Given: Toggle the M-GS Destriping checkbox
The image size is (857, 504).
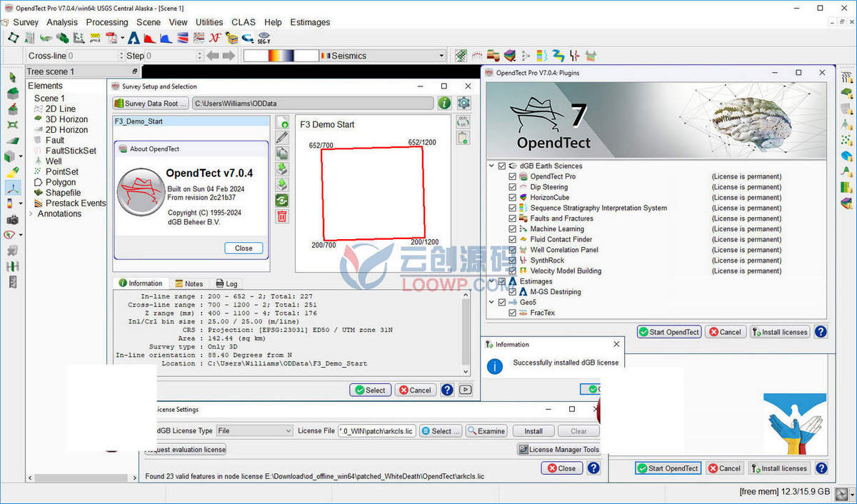Looking at the screenshot, I should (x=513, y=292).
